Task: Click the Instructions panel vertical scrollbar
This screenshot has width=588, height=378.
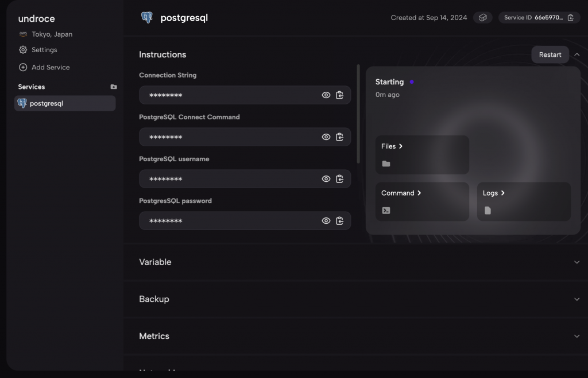Action: (358, 114)
